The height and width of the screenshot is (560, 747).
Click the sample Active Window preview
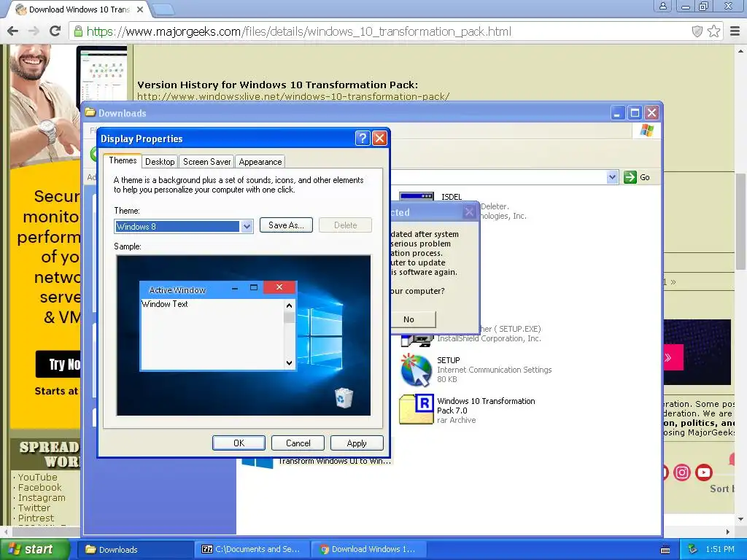point(218,326)
